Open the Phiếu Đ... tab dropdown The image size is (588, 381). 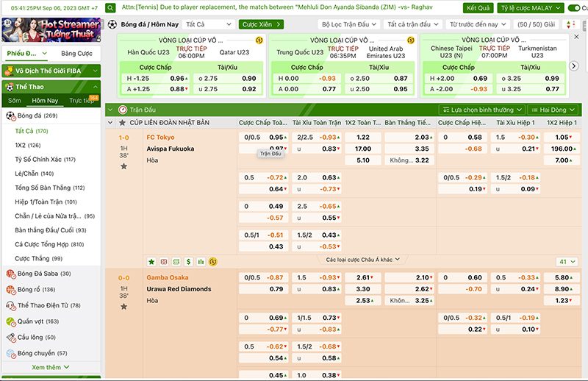(27, 53)
